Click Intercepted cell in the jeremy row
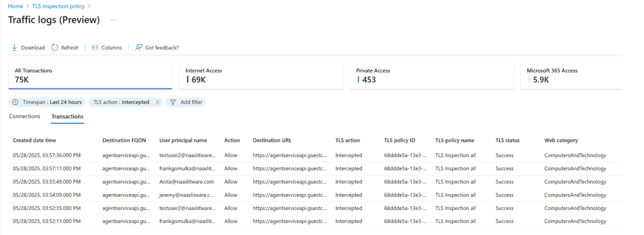Image resolution: width=644 pixels, height=235 pixels. pyautogui.click(x=349, y=195)
